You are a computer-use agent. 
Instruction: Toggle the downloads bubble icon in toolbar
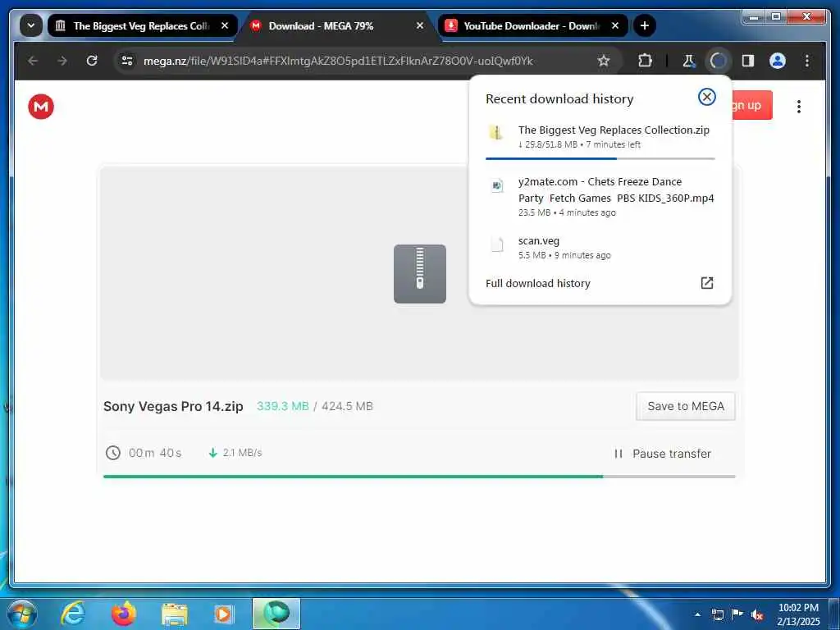click(x=718, y=61)
